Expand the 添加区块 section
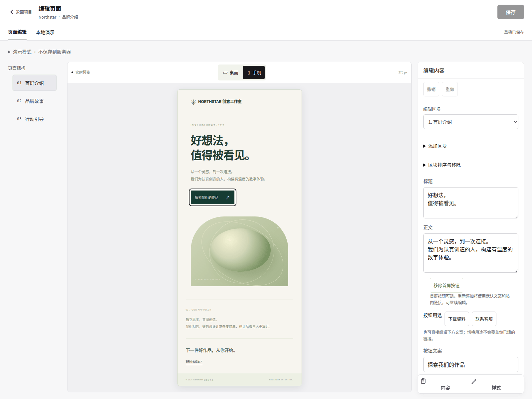This screenshot has height=399, width=532. click(x=435, y=146)
